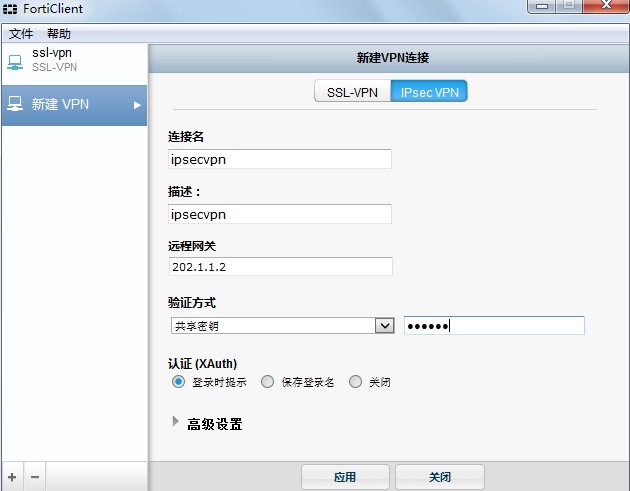Viewport: 630px width, 491px height.
Task: Click the 认证 (XAuth) label
Action: pyautogui.click(x=202, y=364)
